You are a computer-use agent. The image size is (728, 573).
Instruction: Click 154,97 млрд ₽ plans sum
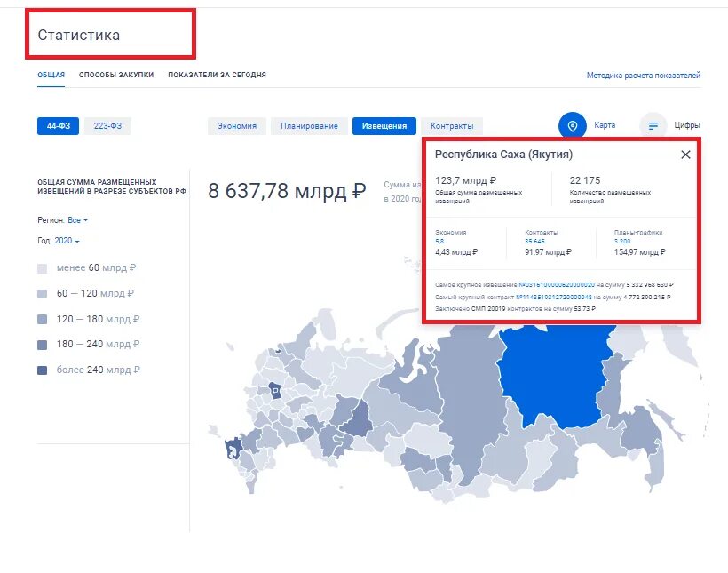coord(640,252)
